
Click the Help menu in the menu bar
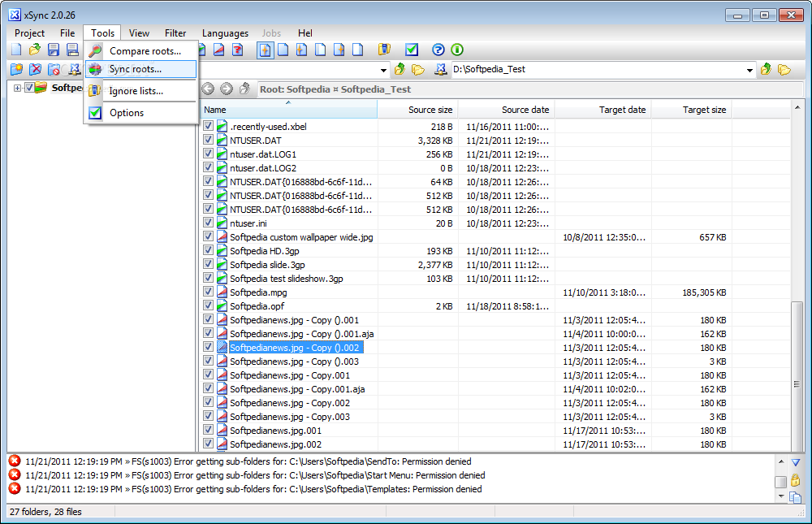click(x=305, y=33)
